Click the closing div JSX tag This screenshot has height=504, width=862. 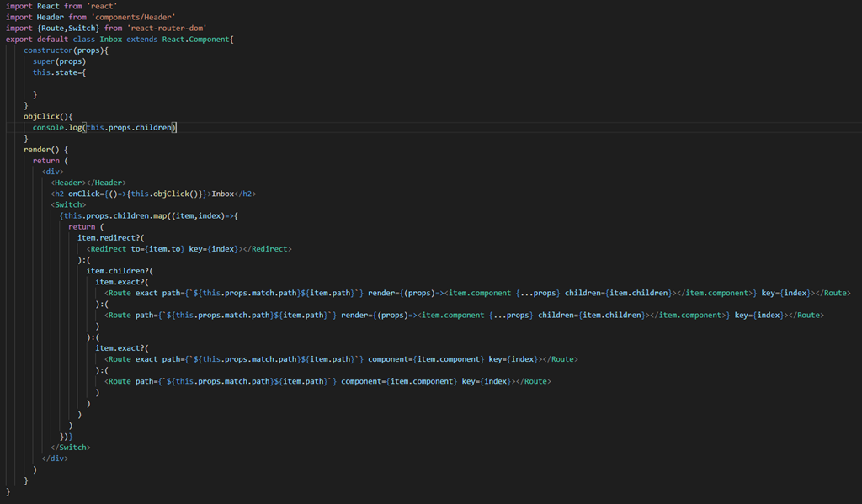55,459
